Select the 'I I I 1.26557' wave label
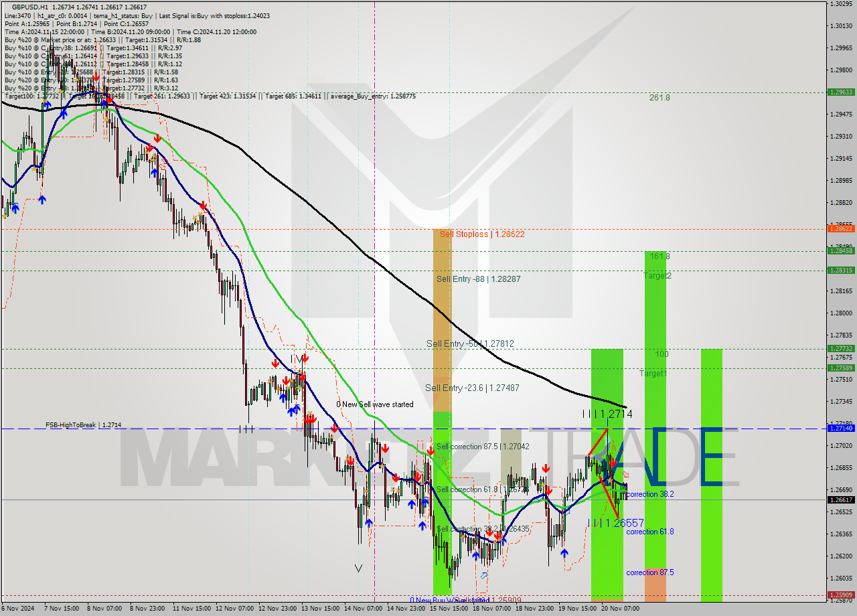857x616 pixels. pos(616,523)
